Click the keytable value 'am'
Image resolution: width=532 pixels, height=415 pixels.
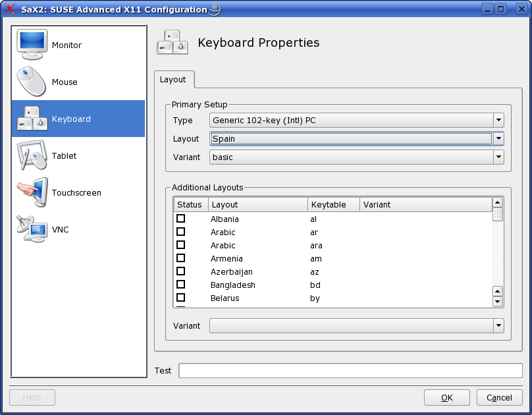coord(316,259)
